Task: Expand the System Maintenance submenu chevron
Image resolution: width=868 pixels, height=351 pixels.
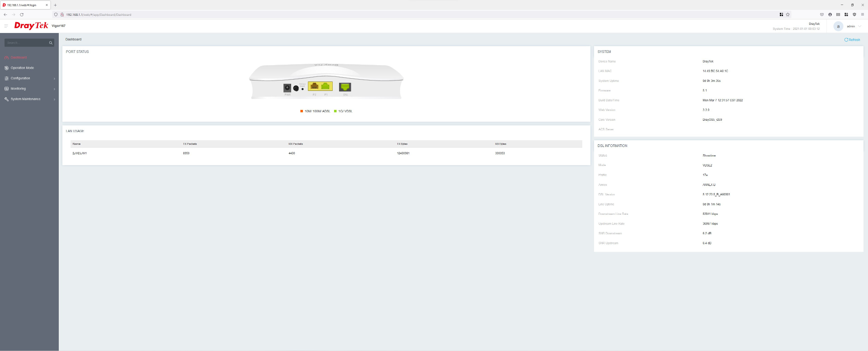Action: pos(54,100)
